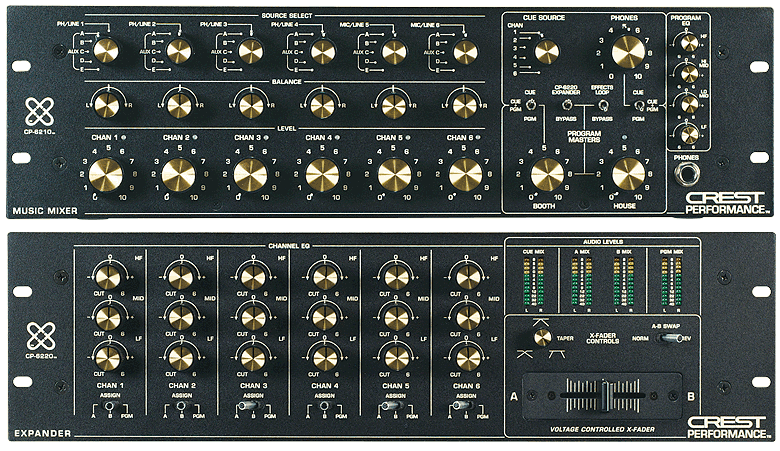This screenshot has width=780, height=451.
Task: Click the CP-6220 knot logo emblem
Action: coord(40,335)
